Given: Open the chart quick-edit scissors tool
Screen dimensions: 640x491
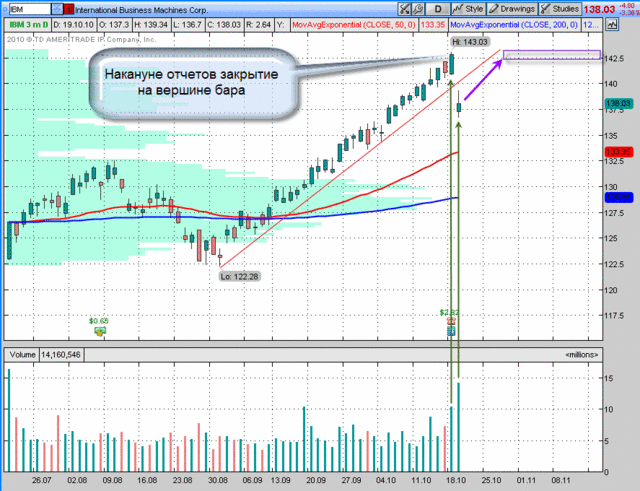Looking at the screenshot, I should tap(404, 9).
